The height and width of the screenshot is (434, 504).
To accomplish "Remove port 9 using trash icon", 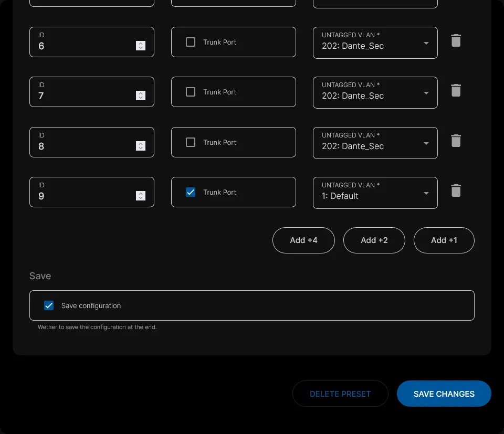I will click(456, 190).
